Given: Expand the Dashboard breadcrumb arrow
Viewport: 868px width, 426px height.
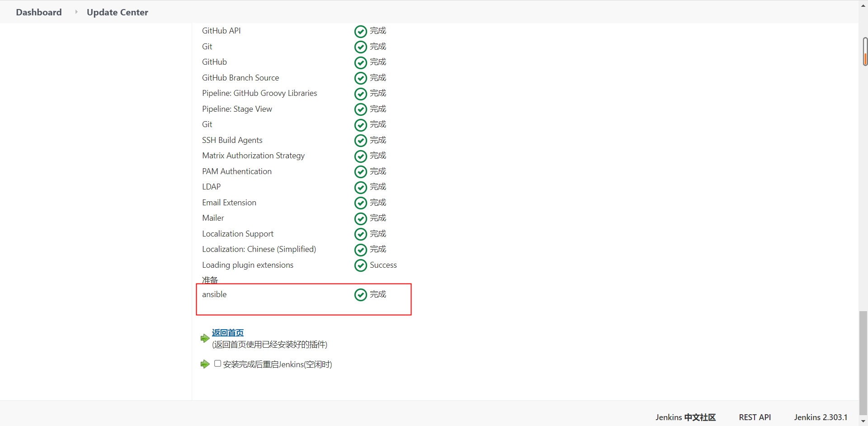Looking at the screenshot, I should (76, 12).
